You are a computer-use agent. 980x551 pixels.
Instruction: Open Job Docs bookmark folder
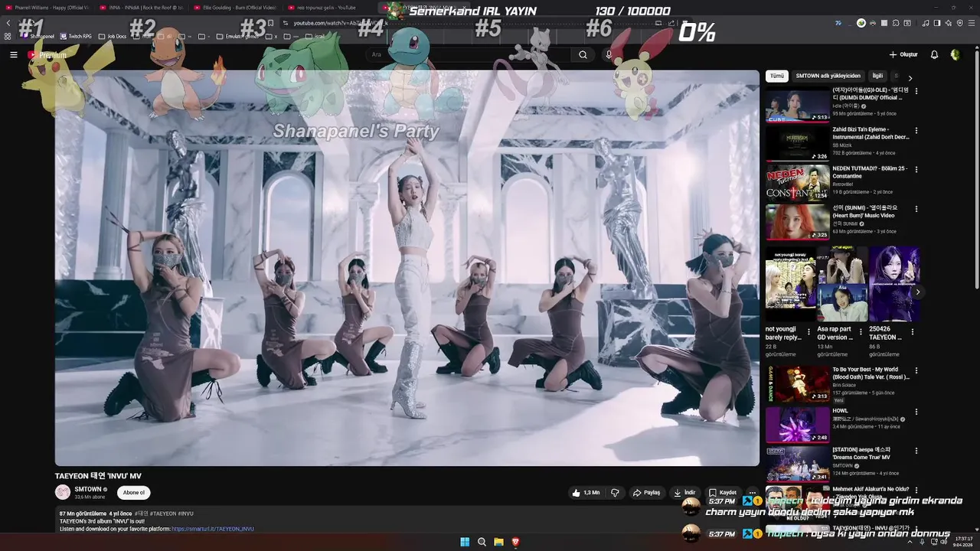click(113, 36)
